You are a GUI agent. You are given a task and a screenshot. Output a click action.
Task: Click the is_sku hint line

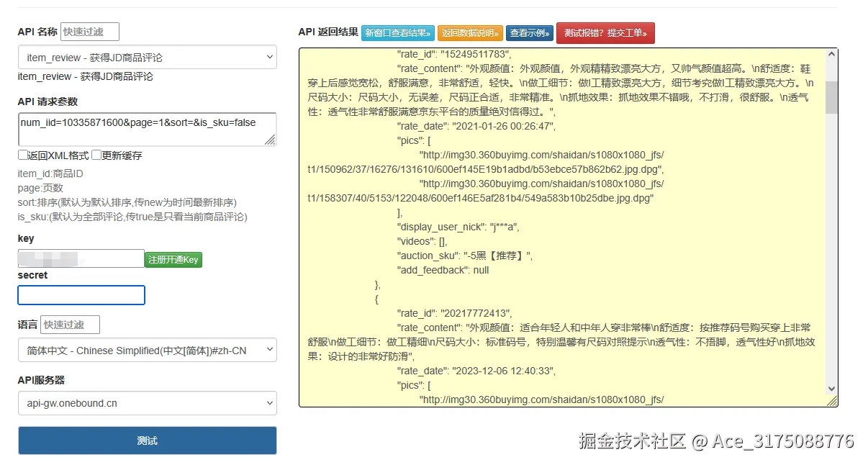pyautogui.click(x=133, y=217)
